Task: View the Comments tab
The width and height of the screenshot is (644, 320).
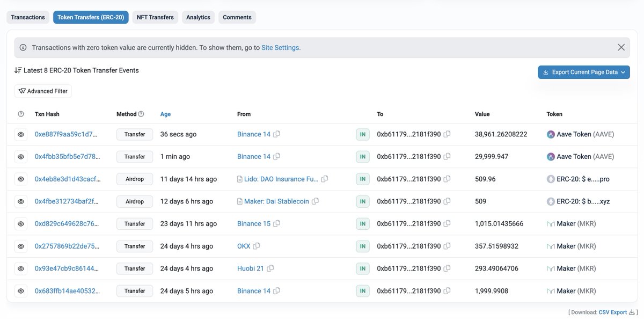Action: (x=237, y=17)
